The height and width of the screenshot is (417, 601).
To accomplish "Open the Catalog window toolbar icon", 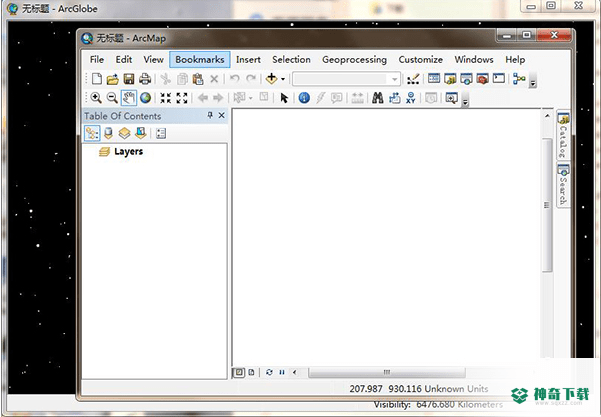I will pyautogui.click(x=450, y=79).
